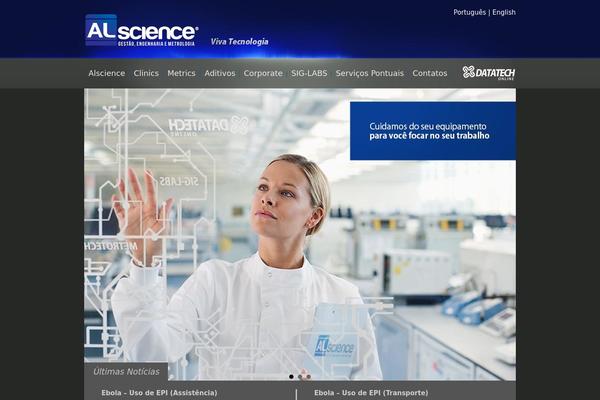Viewport: 600px width, 400px height.
Task: Open Ebola Uso de EPI (Assistência) news
Action: [x=159, y=393]
